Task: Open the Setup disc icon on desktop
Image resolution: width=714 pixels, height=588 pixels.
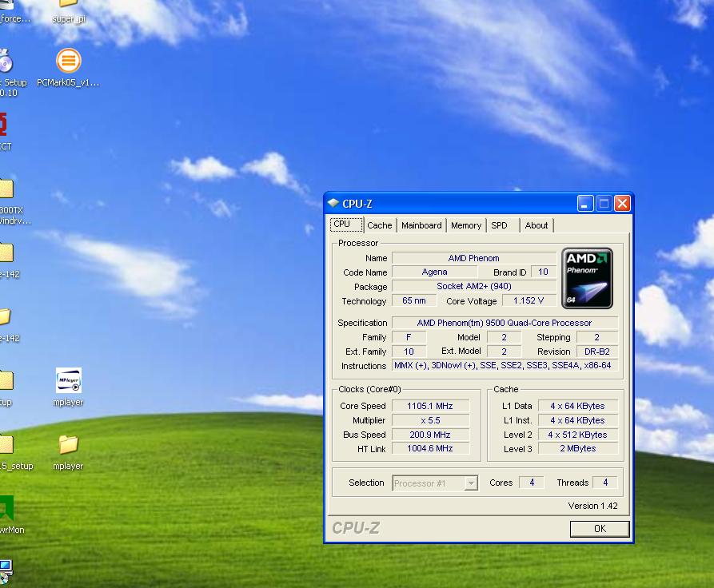Action: [x=6, y=61]
